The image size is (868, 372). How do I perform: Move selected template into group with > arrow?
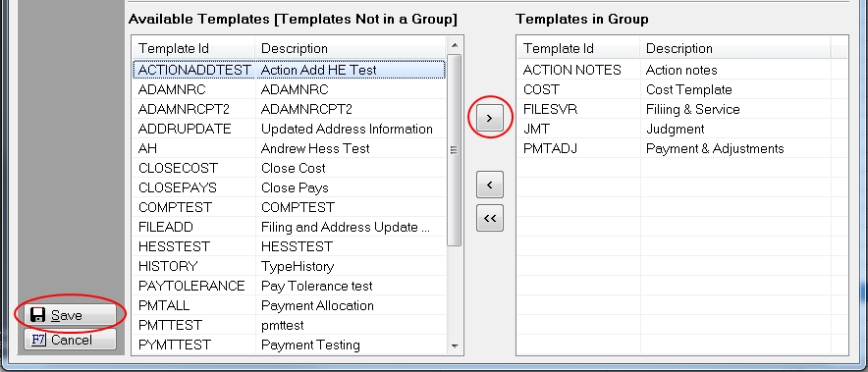[x=489, y=118]
